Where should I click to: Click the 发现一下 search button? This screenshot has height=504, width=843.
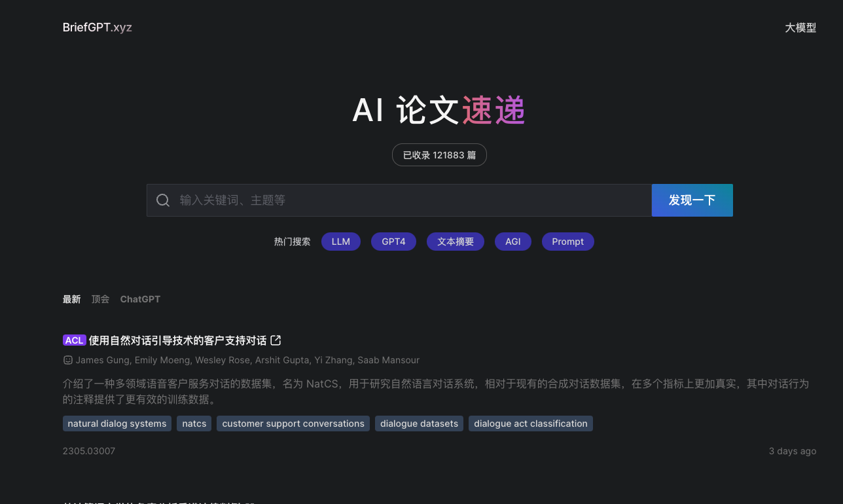[x=692, y=200]
